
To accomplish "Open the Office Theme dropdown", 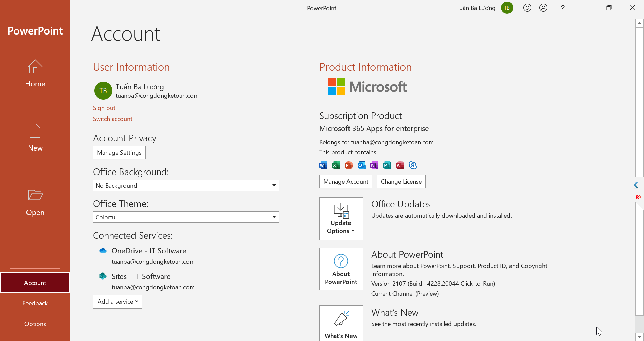I will tap(186, 217).
